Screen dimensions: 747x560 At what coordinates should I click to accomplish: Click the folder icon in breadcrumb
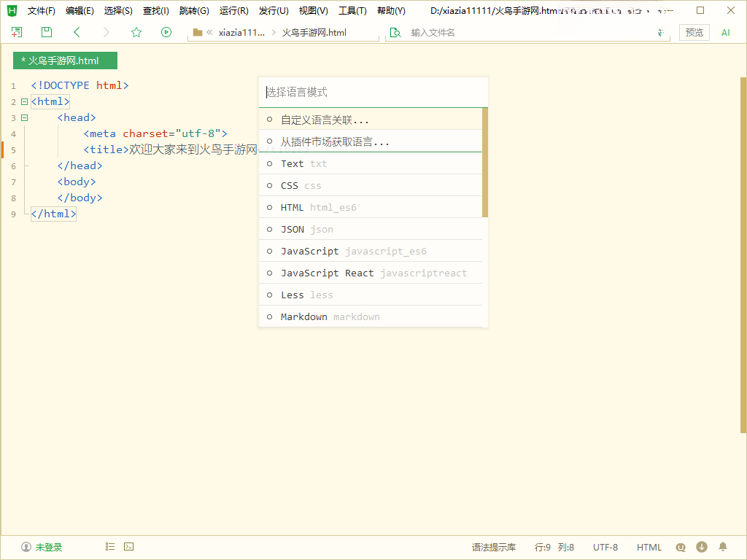coord(197,32)
